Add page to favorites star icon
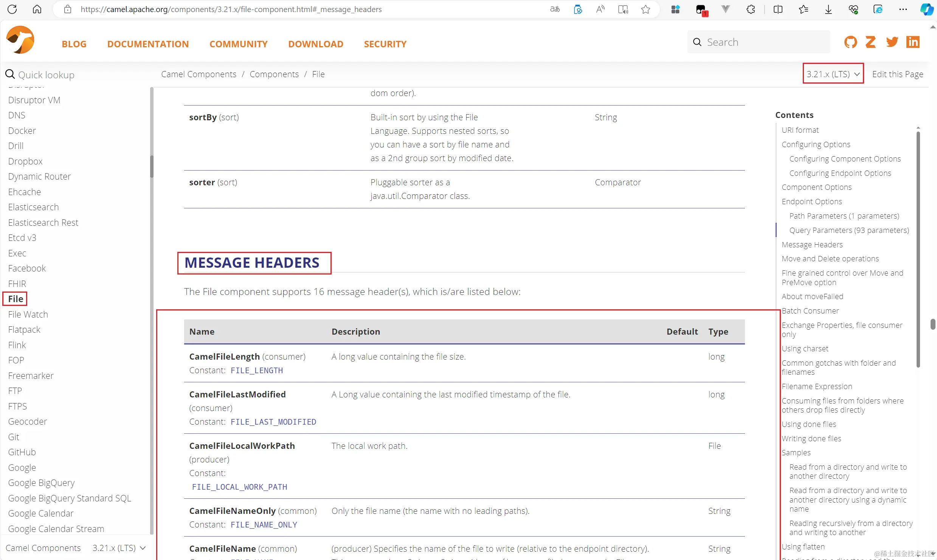The image size is (937, 560). 645,9
